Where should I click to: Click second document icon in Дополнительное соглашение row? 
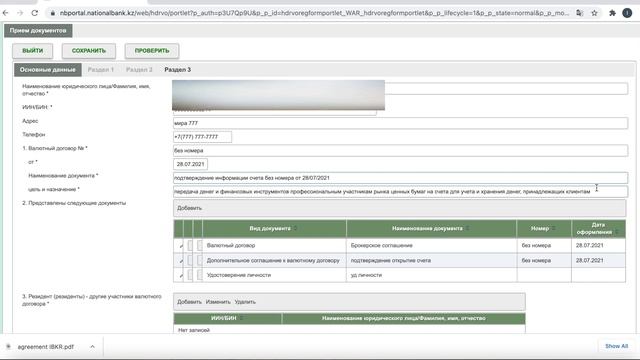[200, 260]
